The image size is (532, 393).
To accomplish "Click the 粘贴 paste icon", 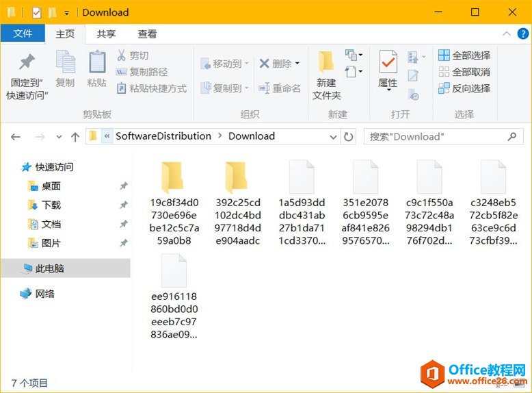I will [x=96, y=63].
